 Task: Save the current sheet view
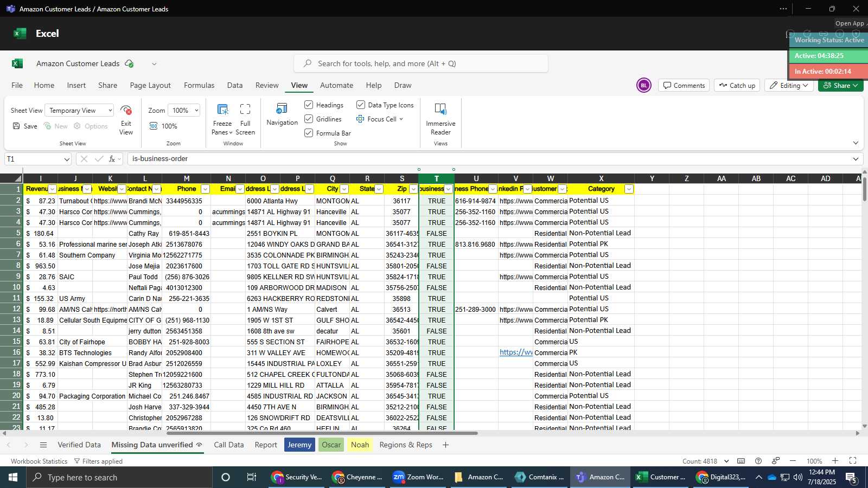tap(25, 126)
